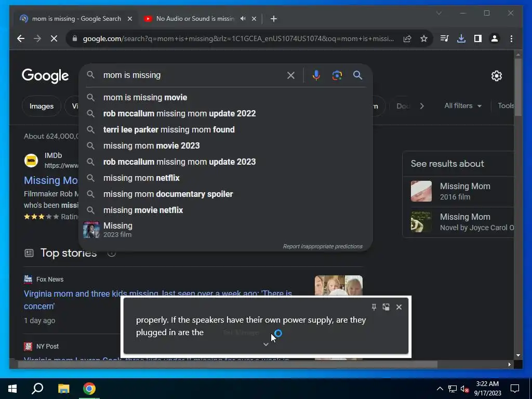Submit search with the magnifier button
Screen dimensions: 532x399
[357, 75]
